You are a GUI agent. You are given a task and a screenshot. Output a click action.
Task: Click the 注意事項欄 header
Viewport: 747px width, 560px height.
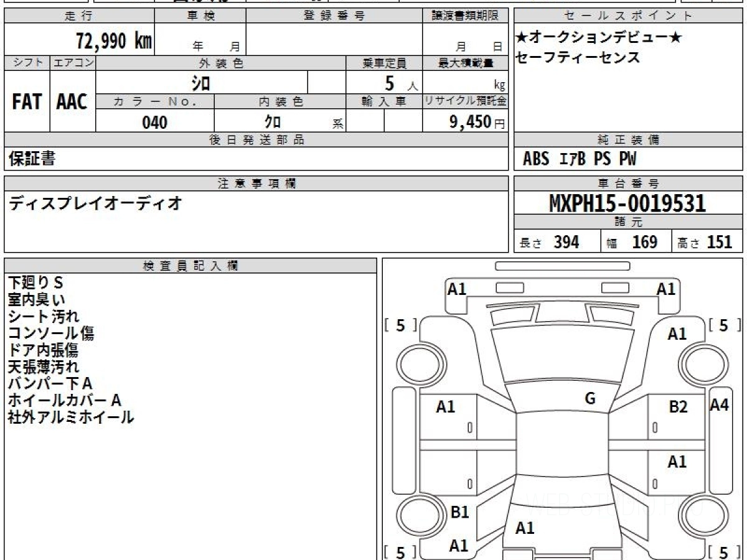(256, 184)
